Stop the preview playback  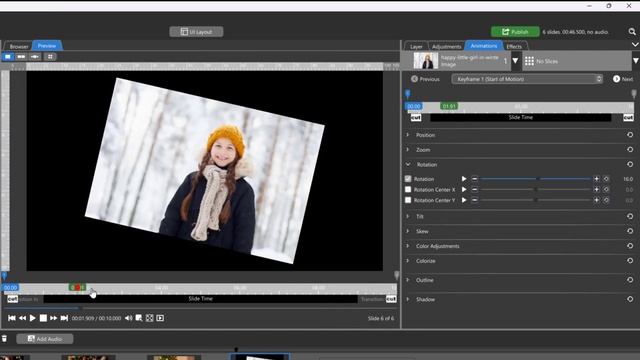pyautogui.click(x=43, y=318)
